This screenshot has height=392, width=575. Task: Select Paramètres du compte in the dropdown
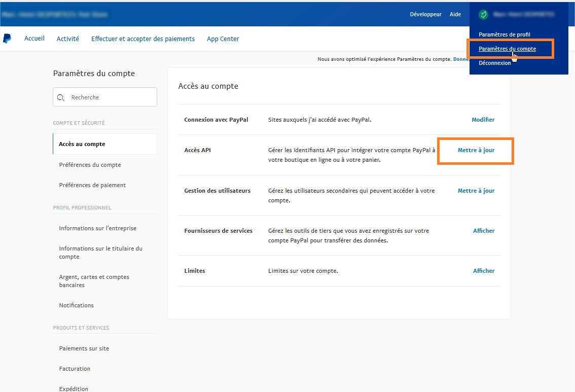507,49
